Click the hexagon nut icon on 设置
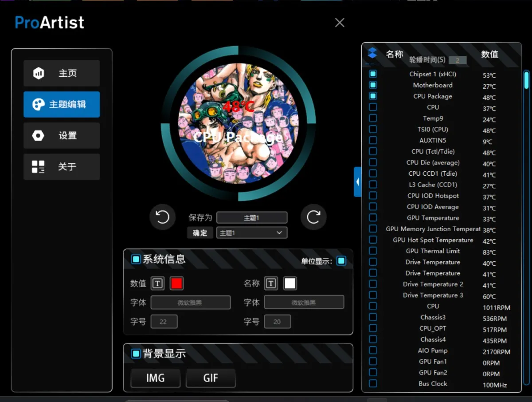This screenshot has width=532, height=402. pos(39,135)
